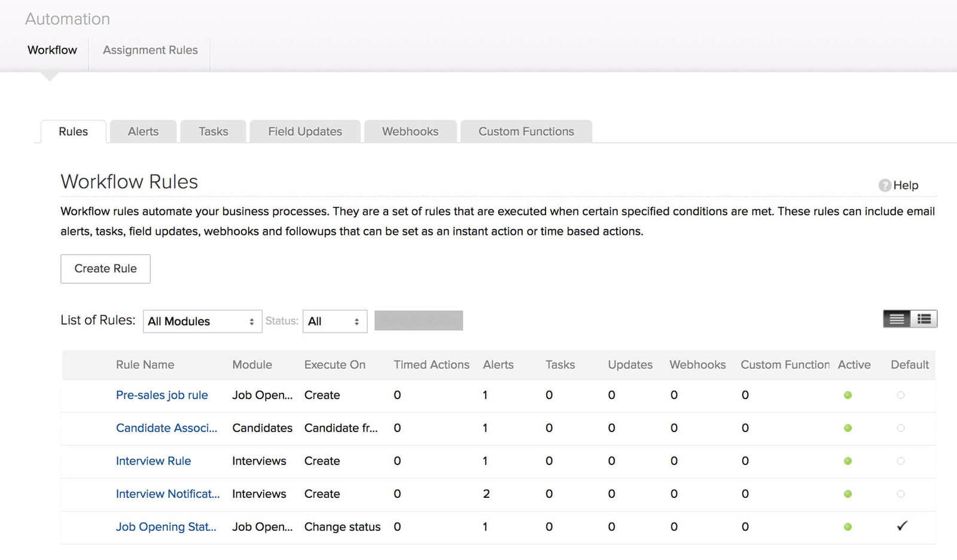The image size is (957, 560).
Task: Open the Assignment Rules tab
Action: [x=150, y=50]
